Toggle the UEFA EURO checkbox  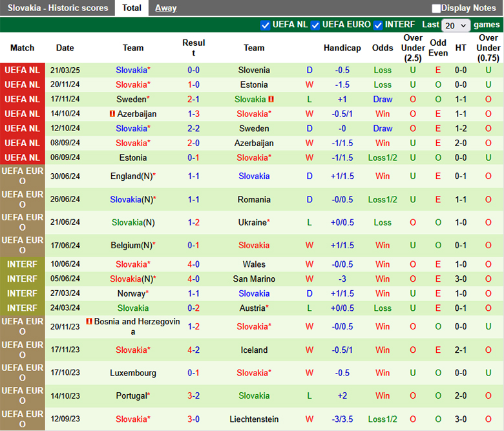[315, 25]
